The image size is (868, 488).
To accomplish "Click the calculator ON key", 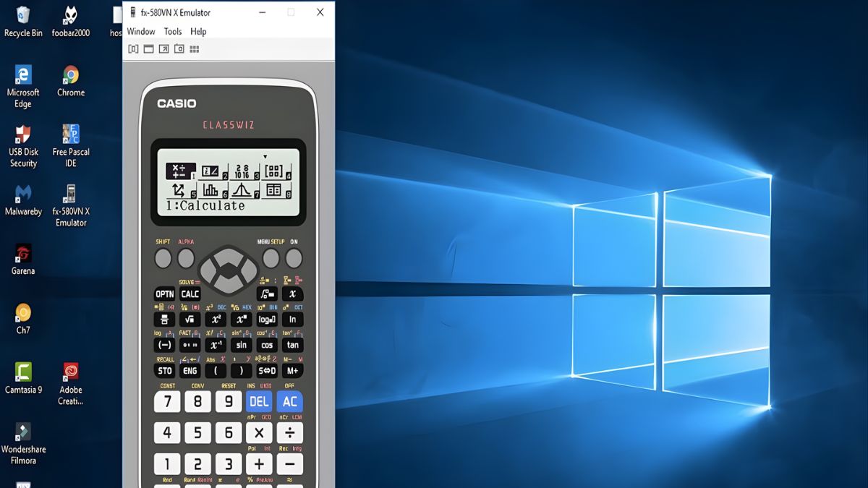I will tap(294, 258).
